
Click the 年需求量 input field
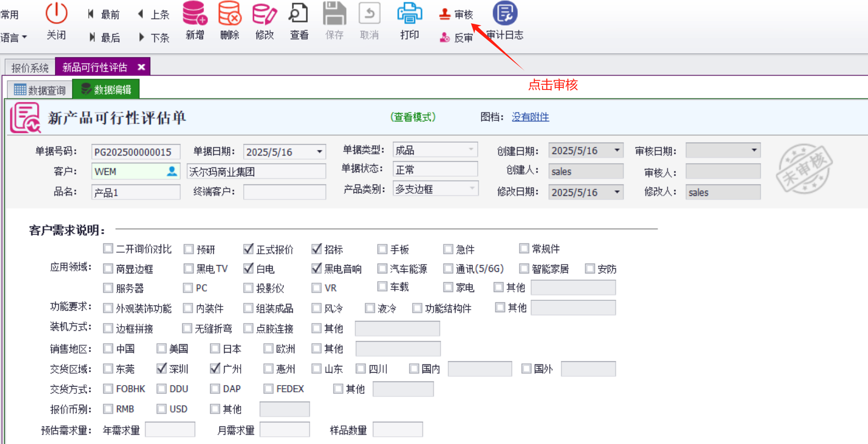pos(170,430)
